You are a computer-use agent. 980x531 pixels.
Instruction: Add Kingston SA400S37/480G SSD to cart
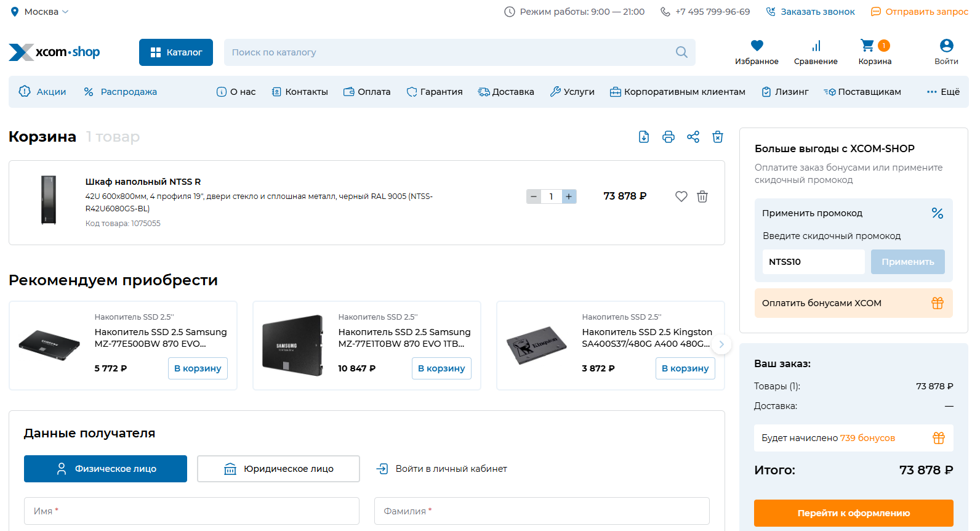pyautogui.click(x=685, y=368)
